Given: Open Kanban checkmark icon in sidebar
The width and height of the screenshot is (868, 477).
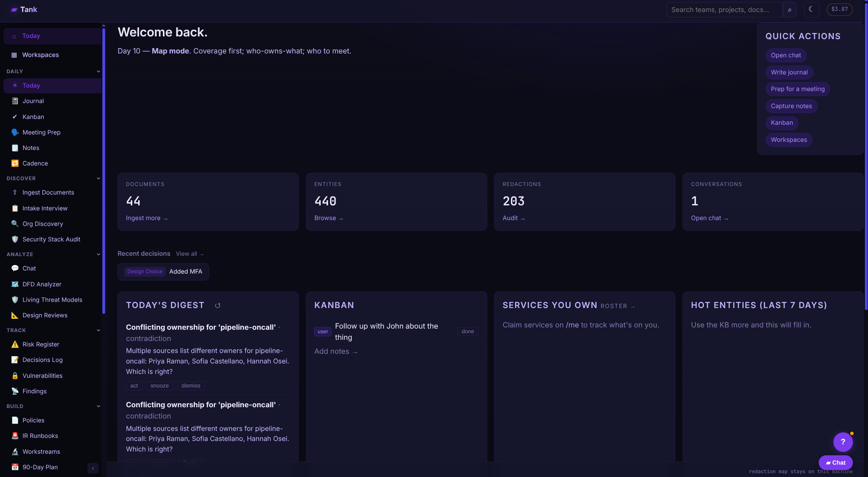Looking at the screenshot, I should [15, 117].
